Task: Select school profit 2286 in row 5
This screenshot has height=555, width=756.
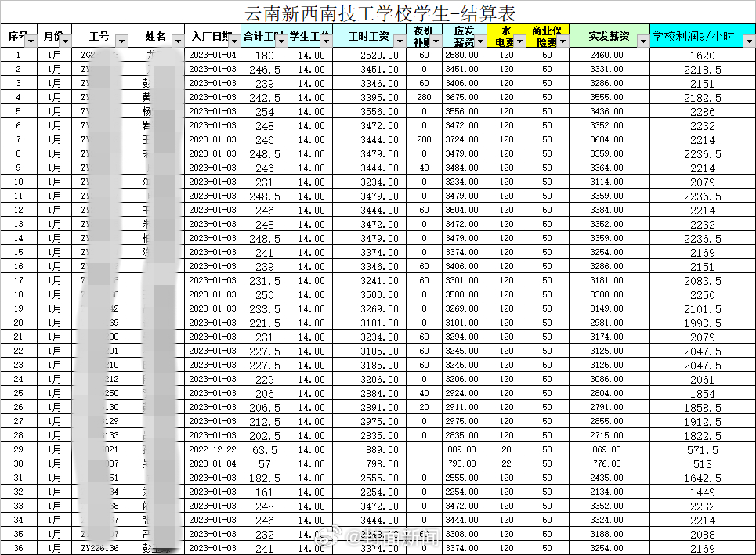Action: (703, 112)
